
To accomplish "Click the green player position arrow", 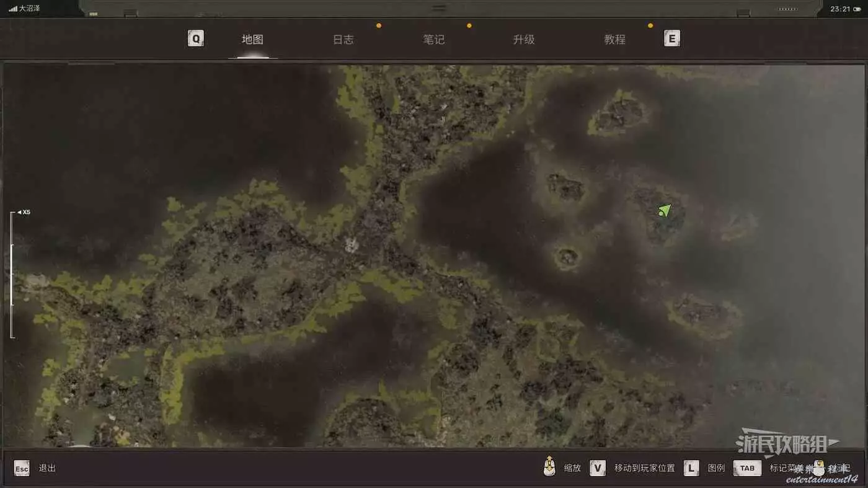I will click(665, 210).
